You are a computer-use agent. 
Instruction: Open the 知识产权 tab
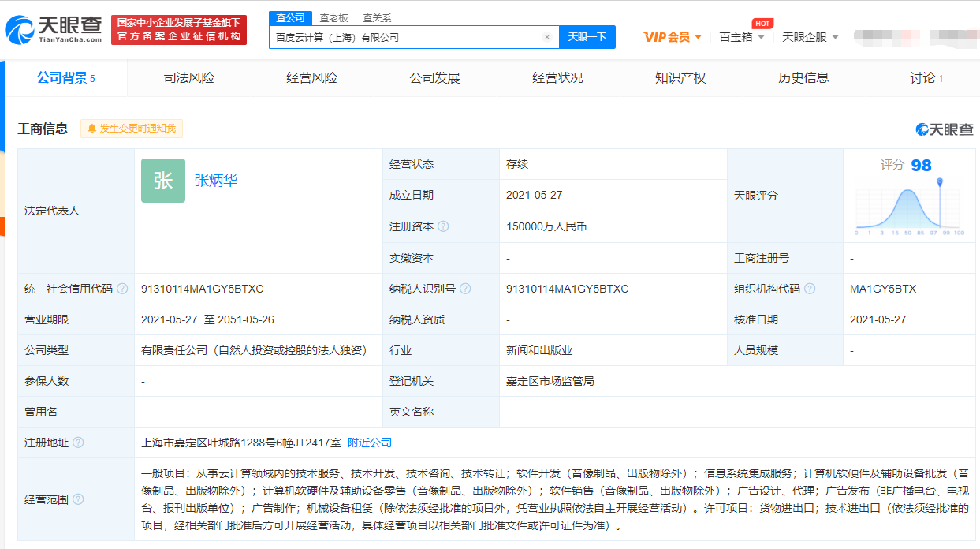(x=680, y=78)
